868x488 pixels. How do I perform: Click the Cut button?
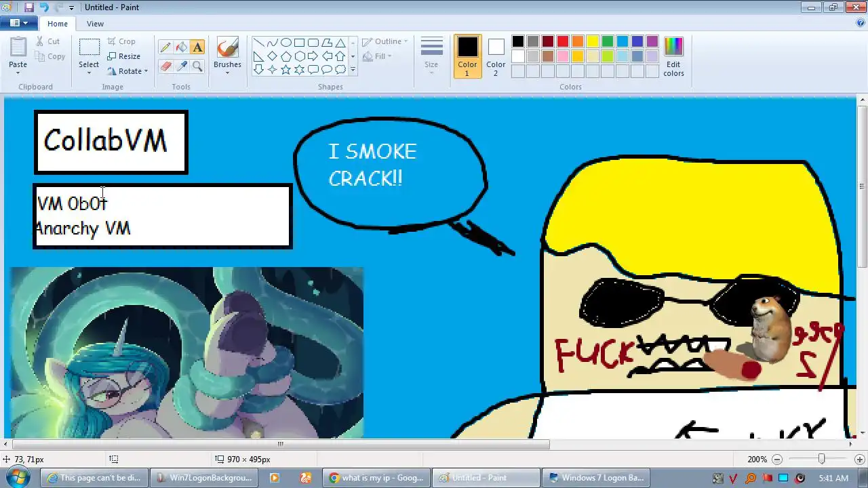pyautogui.click(x=47, y=41)
